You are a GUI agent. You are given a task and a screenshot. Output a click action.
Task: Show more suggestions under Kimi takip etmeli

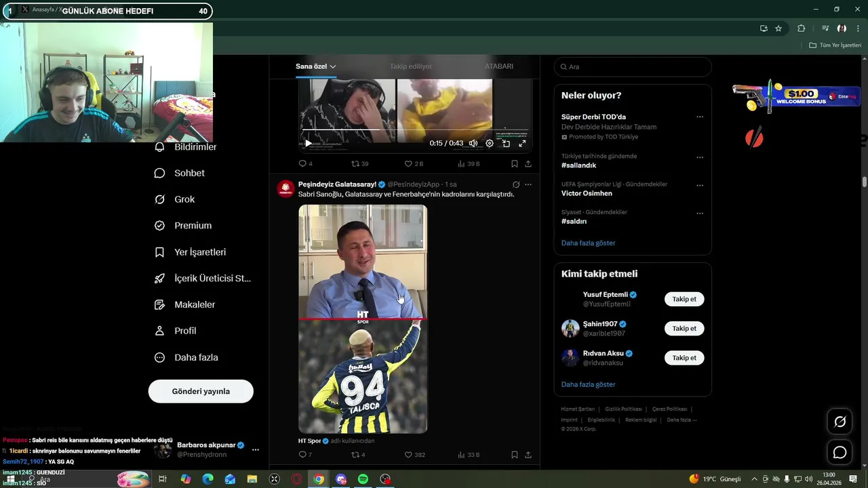(588, 384)
